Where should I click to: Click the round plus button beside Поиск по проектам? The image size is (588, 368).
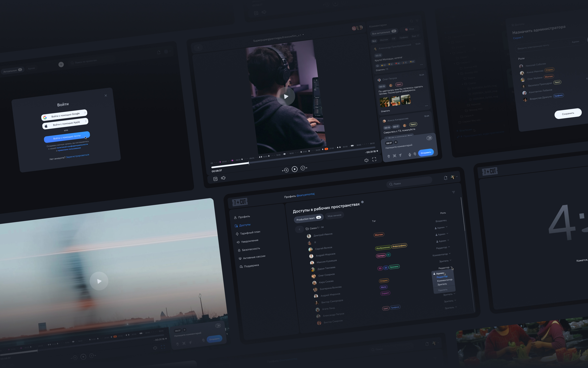click(x=61, y=64)
